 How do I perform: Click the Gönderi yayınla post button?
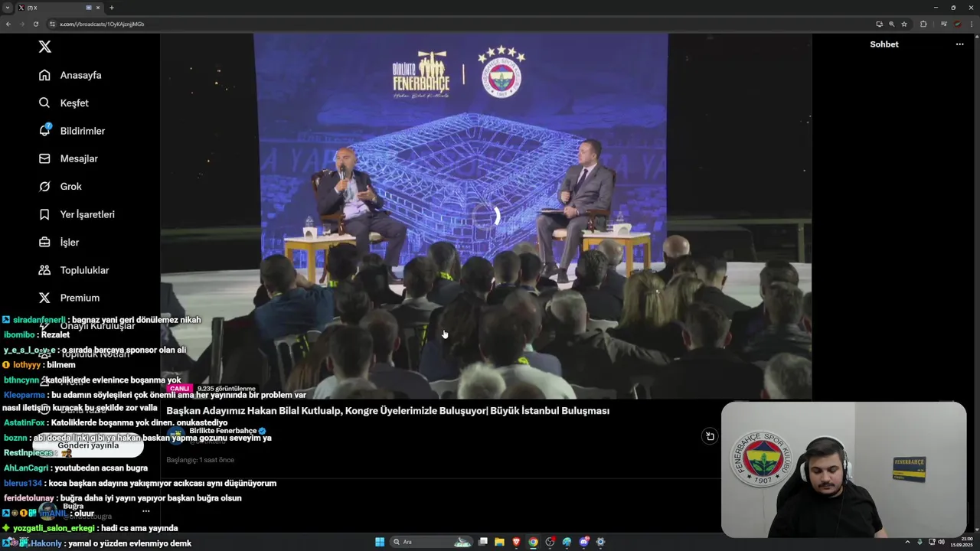point(88,445)
